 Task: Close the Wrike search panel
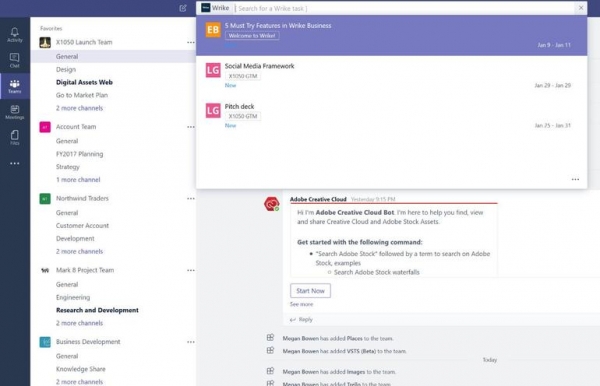click(581, 8)
